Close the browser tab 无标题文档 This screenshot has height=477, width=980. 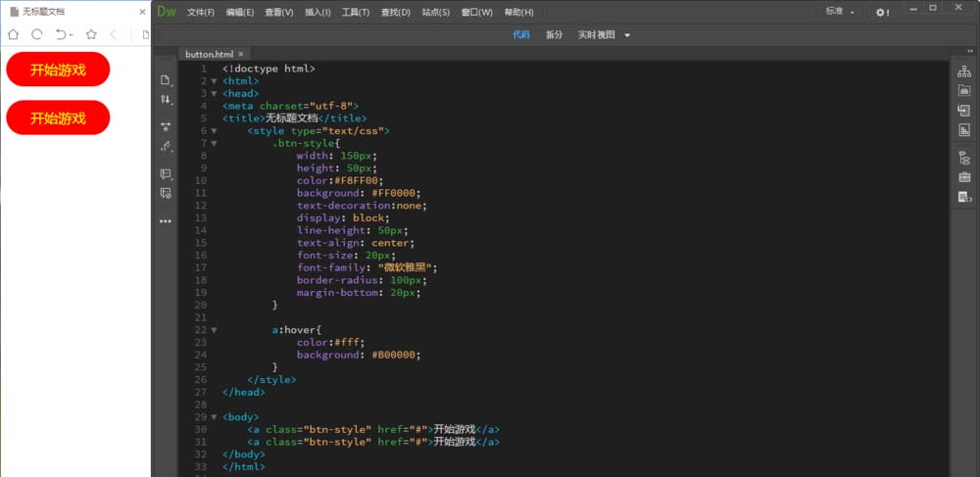click(142, 12)
